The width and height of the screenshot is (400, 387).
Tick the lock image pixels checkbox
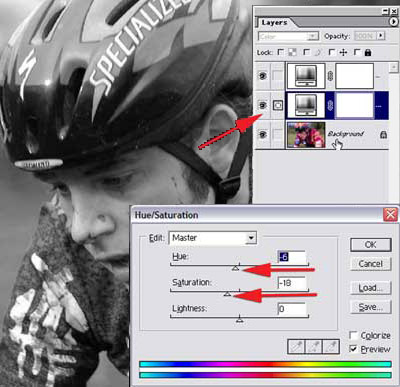click(306, 52)
